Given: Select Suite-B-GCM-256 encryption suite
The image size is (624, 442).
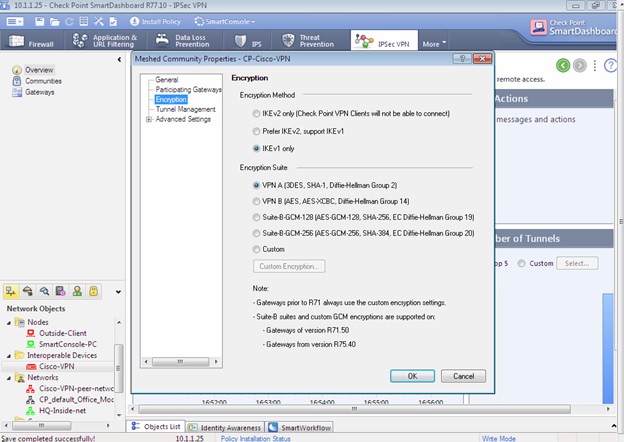Looking at the screenshot, I should [256, 233].
